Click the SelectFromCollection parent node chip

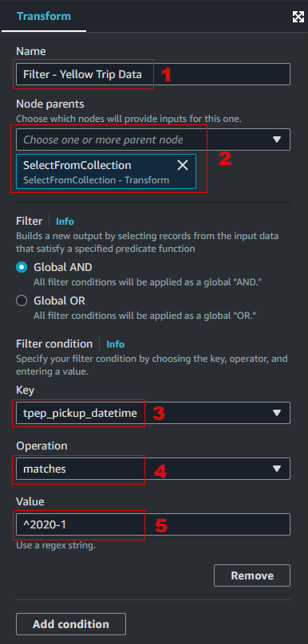click(x=106, y=171)
